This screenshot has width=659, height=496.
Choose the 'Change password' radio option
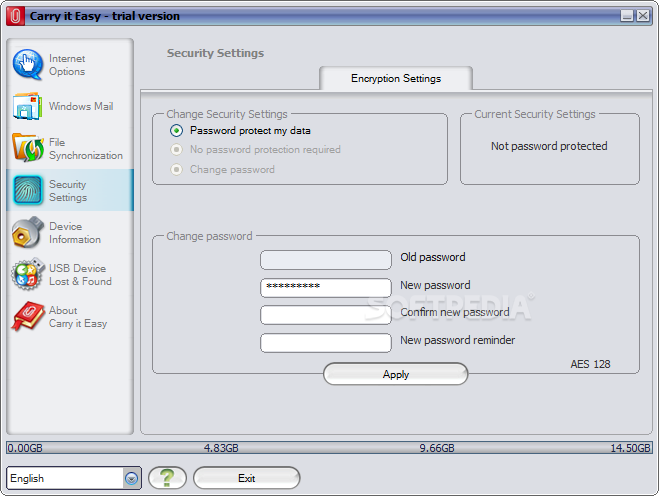[x=177, y=169]
